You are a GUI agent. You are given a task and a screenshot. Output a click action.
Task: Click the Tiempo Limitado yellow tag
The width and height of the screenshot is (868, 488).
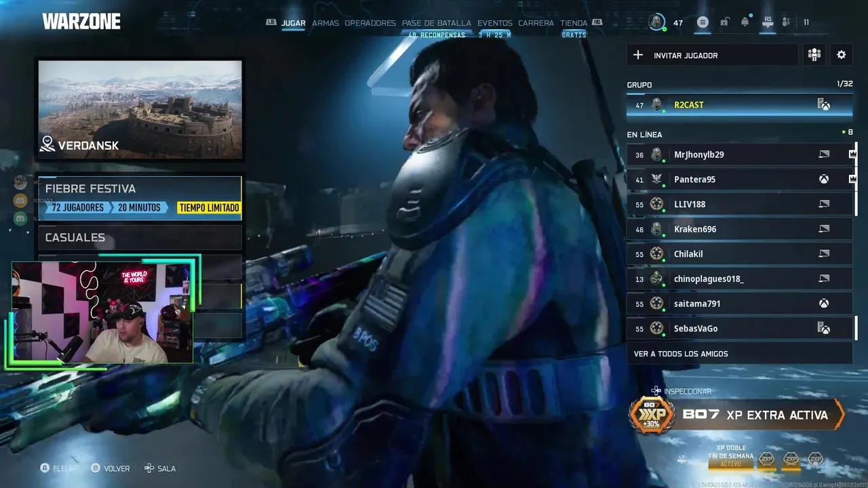pos(209,207)
